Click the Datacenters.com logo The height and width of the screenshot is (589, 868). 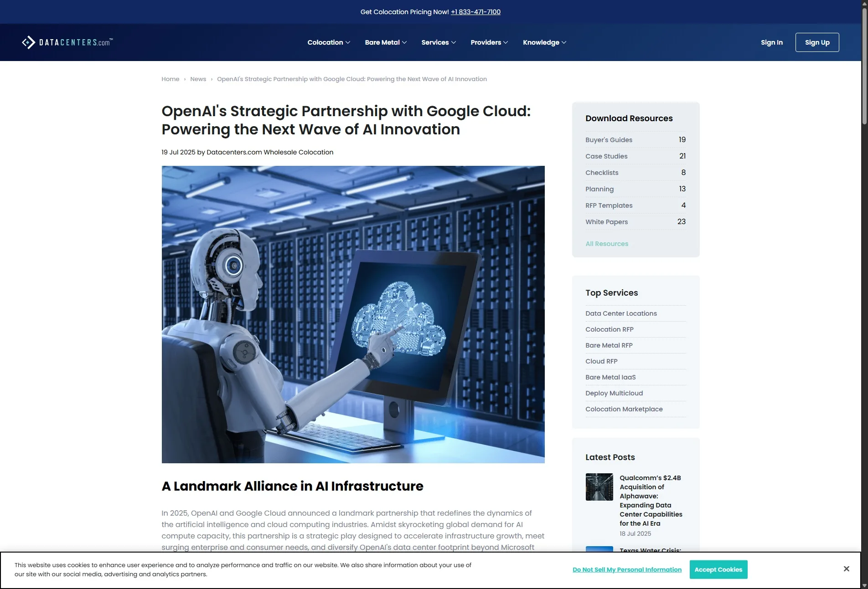(x=67, y=42)
